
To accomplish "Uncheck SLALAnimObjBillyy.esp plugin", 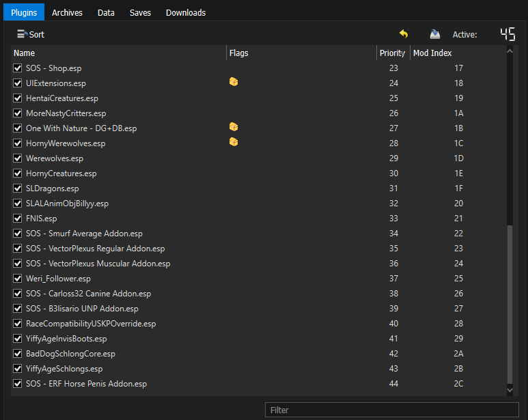I will [x=18, y=204].
